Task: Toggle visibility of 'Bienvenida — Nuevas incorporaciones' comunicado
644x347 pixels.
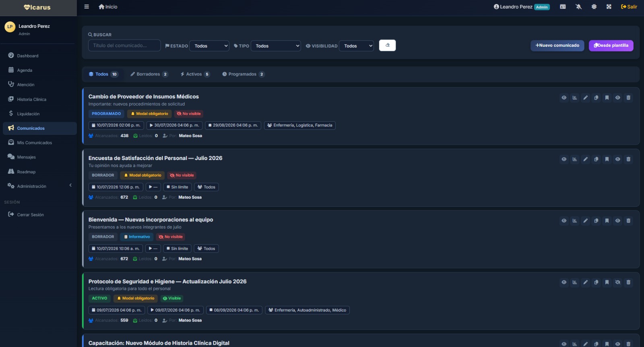Action: 617,220
